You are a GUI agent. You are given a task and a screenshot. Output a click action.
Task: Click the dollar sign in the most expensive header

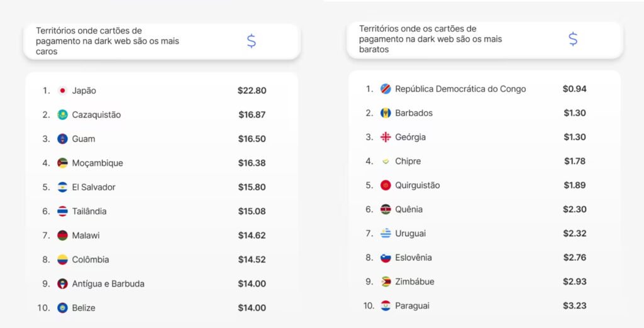tap(251, 41)
